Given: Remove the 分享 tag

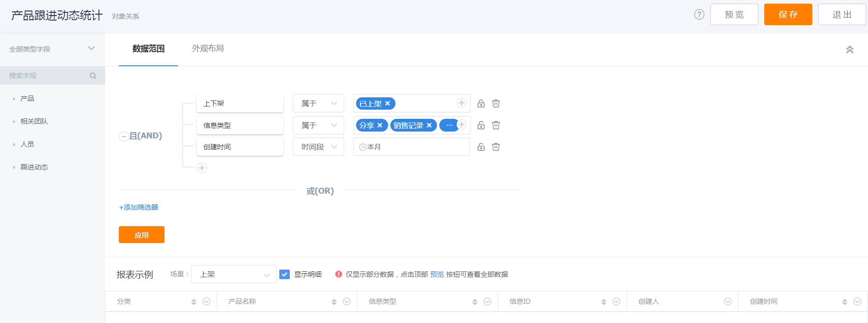Looking at the screenshot, I should tap(380, 125).
